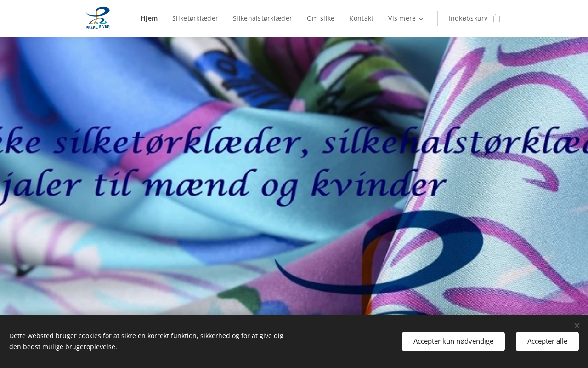This screenshot has height=368, width=588.
Task: Click the cookie notice message text
Action: 146,341
